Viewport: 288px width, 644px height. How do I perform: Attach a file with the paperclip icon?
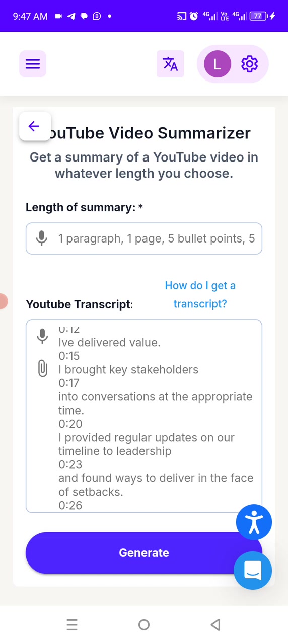click(42, 369)
